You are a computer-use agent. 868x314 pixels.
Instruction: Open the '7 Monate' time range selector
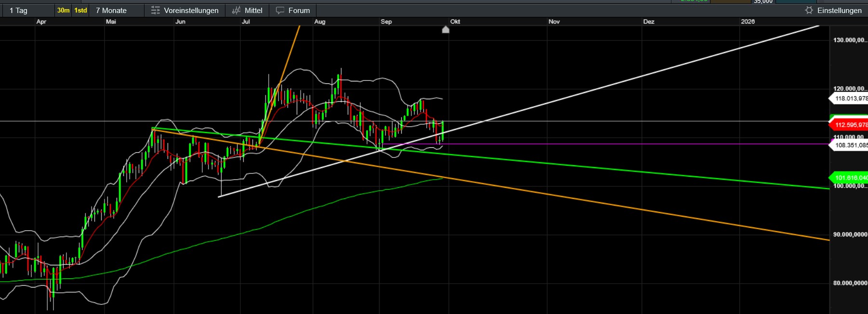tap(111, 10)
